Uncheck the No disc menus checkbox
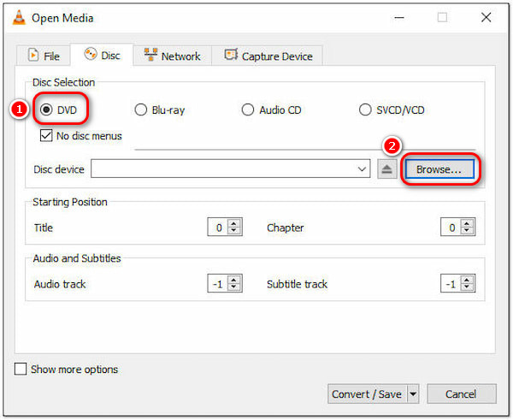Image resolution: width=513 pixels, height=420 pixels. point(46,135)
